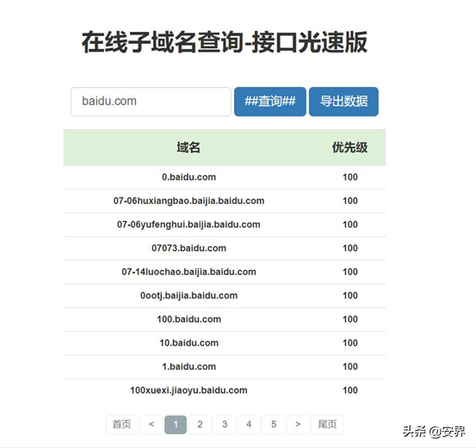Open pagination page 4
Viewport: 476px width, 448px height.
[x=249, y=424]
